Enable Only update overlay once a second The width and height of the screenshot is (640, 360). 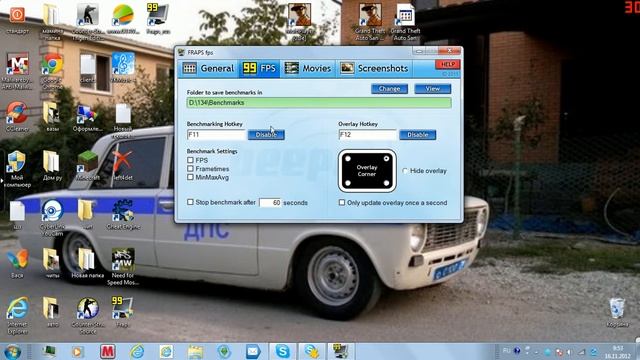[x=342, y=202]
